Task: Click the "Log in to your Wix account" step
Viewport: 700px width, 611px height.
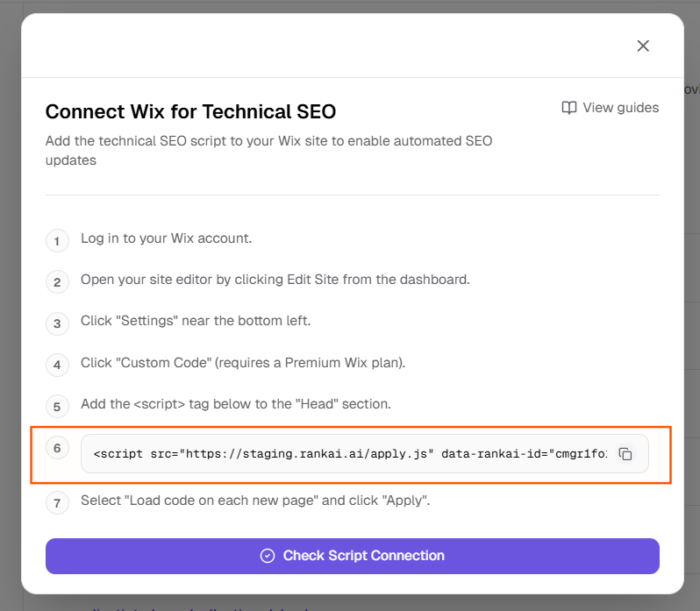Action: pos(167,238)
